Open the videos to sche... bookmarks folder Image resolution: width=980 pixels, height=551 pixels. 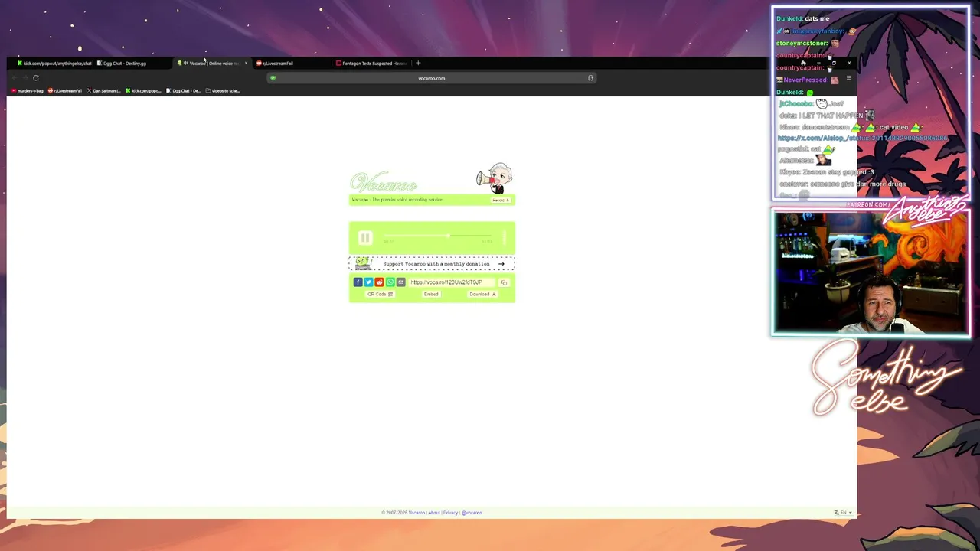coord(224,91)
